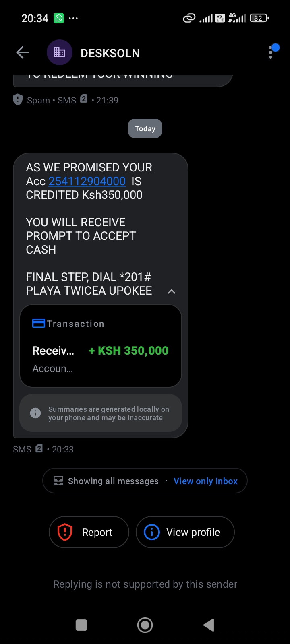Tap the recent apps square button
290x644 pixels.
pyautogui.click(x=81, y=625)
